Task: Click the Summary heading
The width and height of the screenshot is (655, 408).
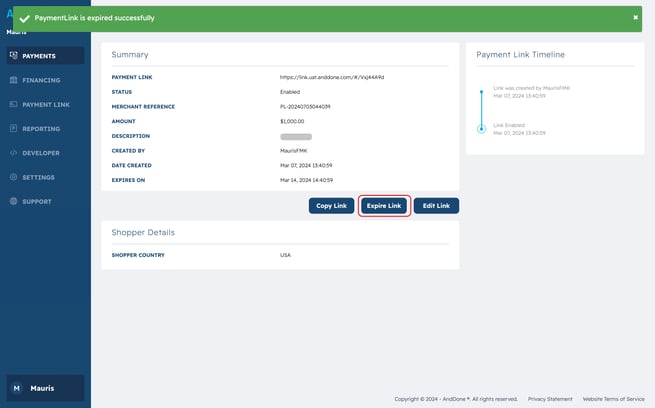Action: (130, 55)
